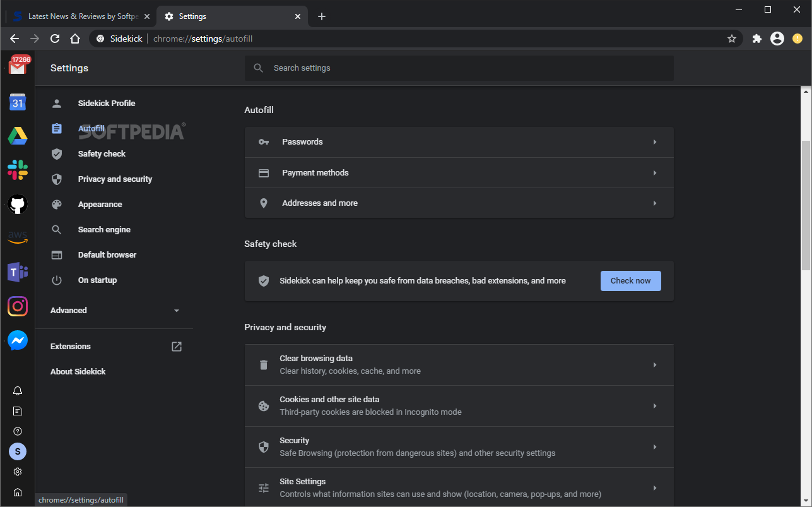The image size is (812, 507).
Task: Open Sidekick Profile settings section
Action: 107,103
